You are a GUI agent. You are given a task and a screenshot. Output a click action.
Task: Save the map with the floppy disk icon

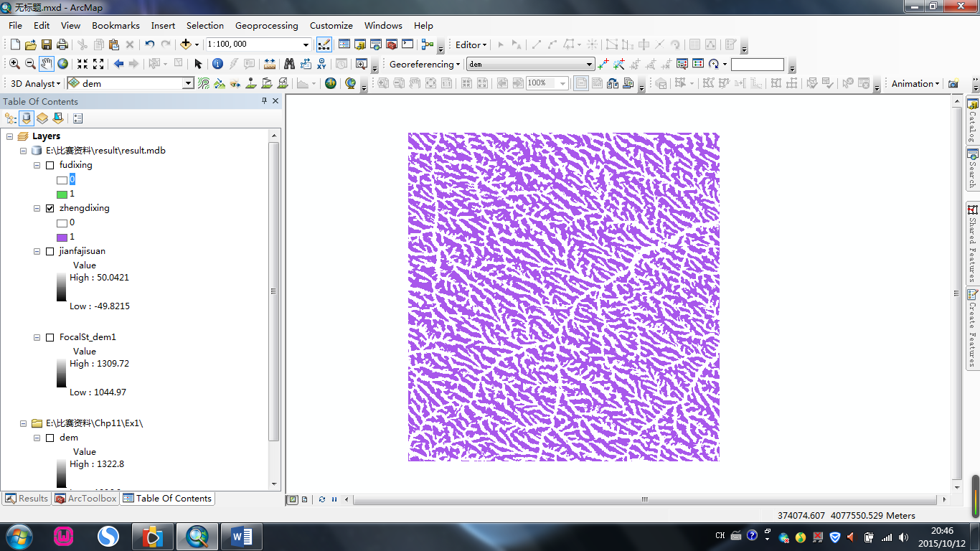[47, 44]
